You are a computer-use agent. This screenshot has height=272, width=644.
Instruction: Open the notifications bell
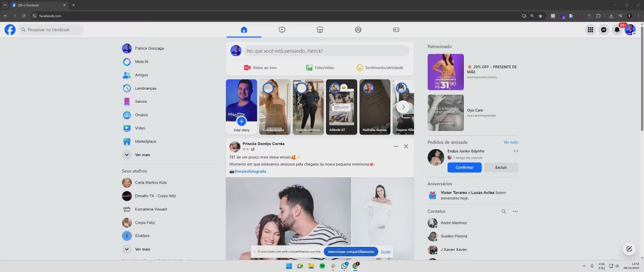pyautogui.click(x=617, y=30)
